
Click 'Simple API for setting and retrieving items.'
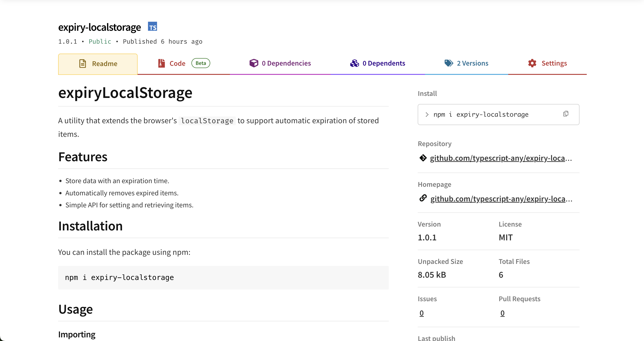129,205
